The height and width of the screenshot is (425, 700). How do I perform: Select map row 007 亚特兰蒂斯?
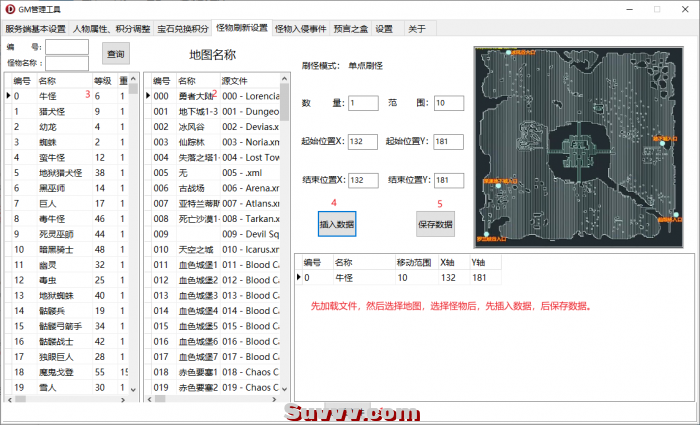coord(212,204)
